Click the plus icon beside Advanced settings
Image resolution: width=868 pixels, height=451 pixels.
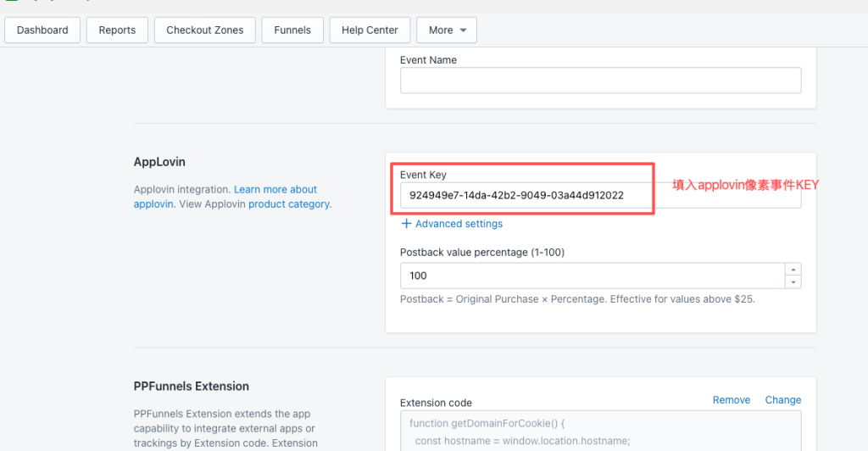[406, 224]
